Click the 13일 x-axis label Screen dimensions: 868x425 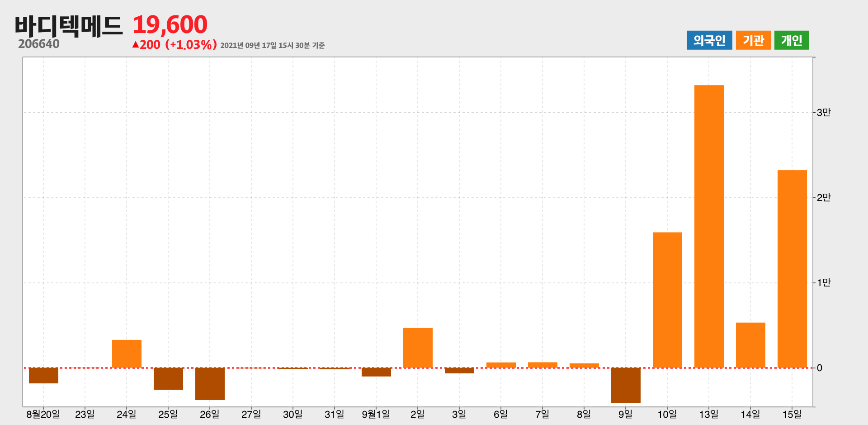pos(708,414)
